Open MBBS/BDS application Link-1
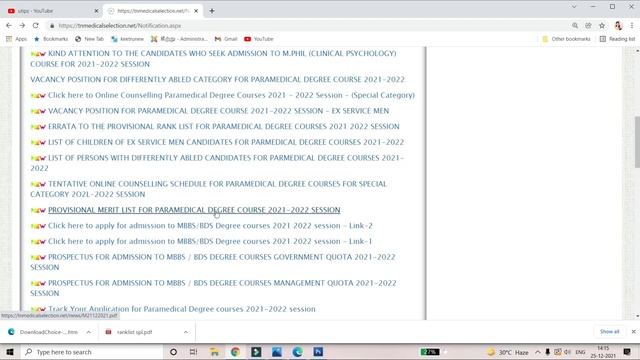 pos(210,241)
